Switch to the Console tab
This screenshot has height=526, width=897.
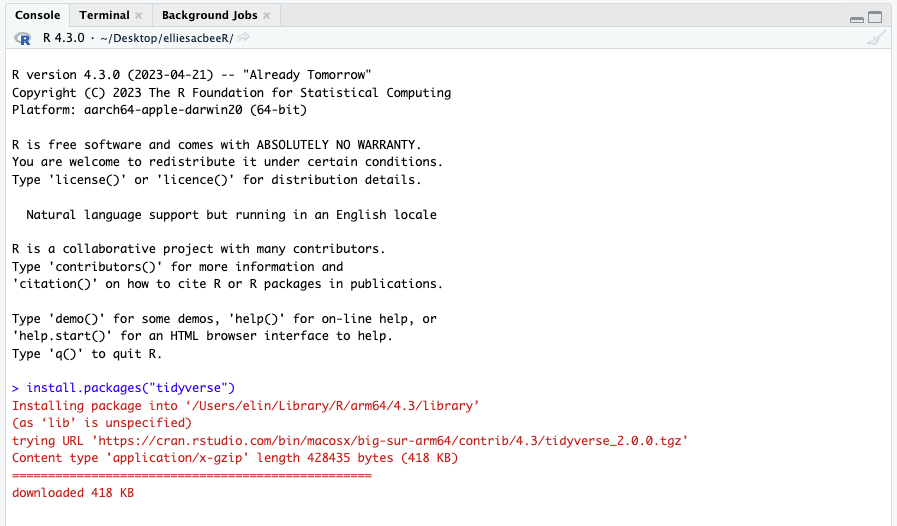37,15
